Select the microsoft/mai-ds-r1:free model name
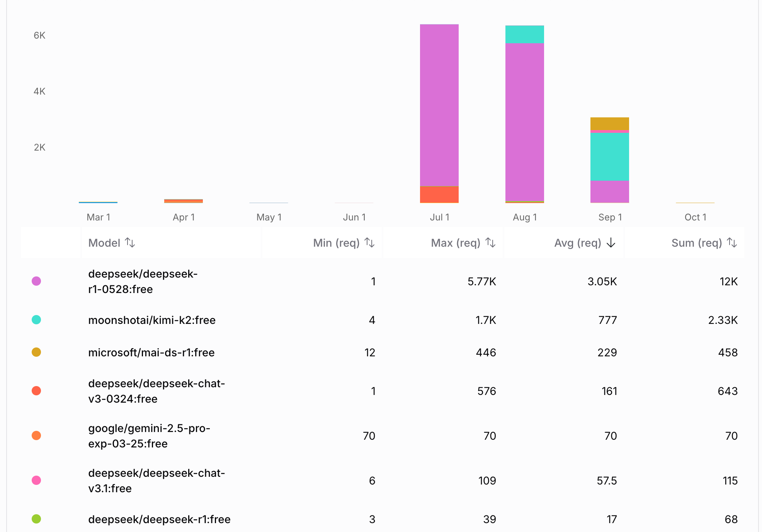This screenshot has height=532, width=762. tap(151, 352)
